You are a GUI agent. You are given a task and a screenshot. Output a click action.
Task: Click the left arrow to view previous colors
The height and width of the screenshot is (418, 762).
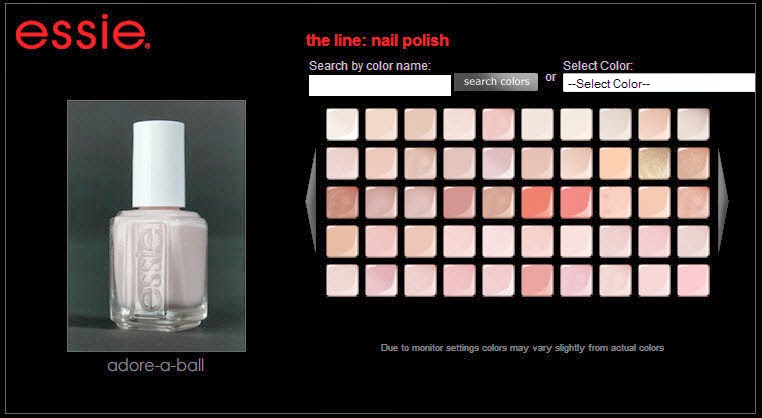click(312, 201)
